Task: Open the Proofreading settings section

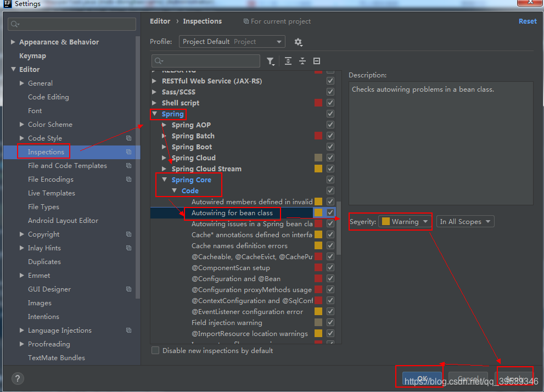Action: [x=50, y=344]
